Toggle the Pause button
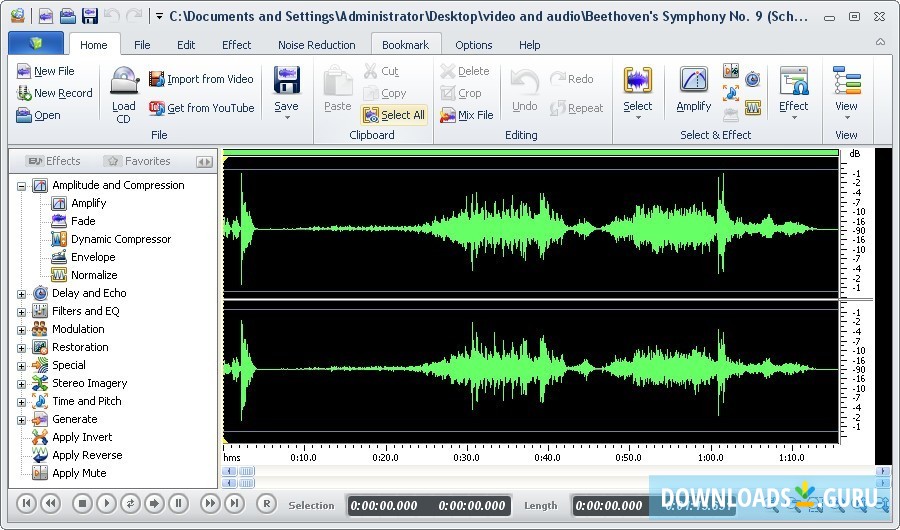 (x=178, y=504)
